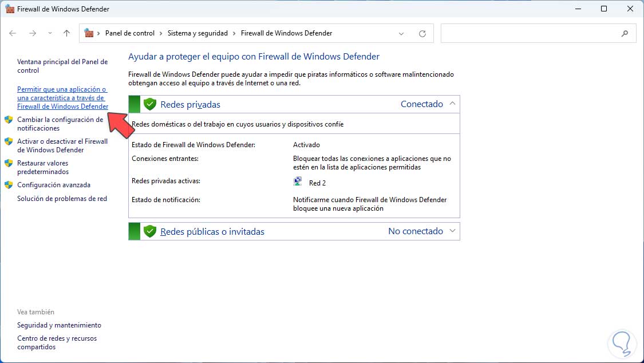Screen dimensions: 644x363
Task: Expand the Redes públicas o invitadas chevron
Action: coord(452,231)
